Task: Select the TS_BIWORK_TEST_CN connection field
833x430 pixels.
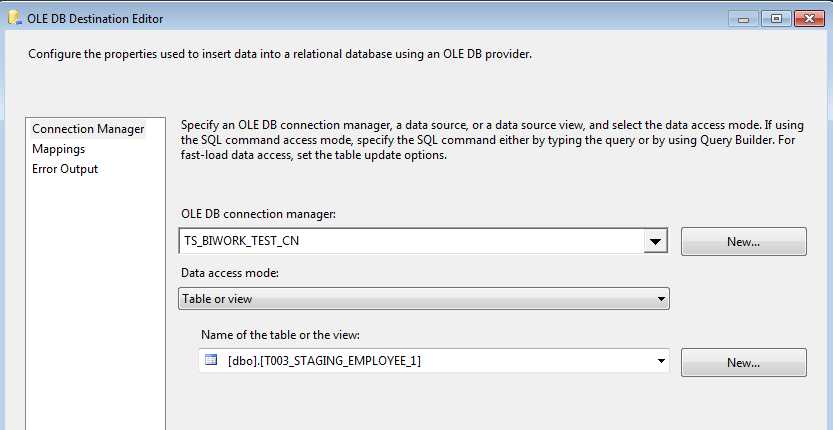Action: 410,241
